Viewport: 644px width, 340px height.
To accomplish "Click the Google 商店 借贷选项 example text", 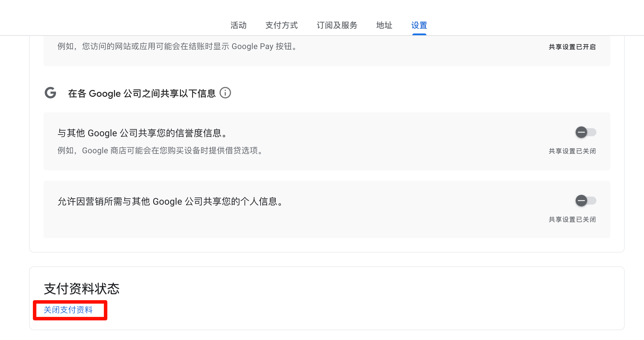I will click(160, 151).
